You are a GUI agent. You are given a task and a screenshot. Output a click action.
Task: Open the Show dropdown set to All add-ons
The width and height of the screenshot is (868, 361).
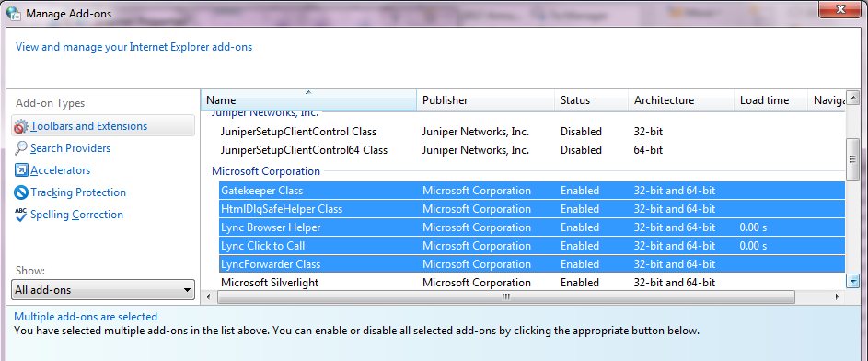[x=103, y=289]
